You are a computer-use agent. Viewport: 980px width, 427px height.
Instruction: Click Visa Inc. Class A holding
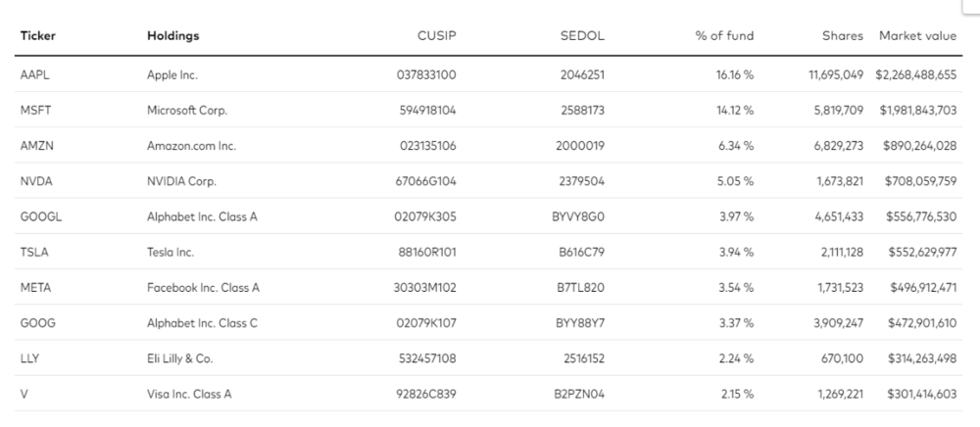pyautogui.click(x=189, y=395)
